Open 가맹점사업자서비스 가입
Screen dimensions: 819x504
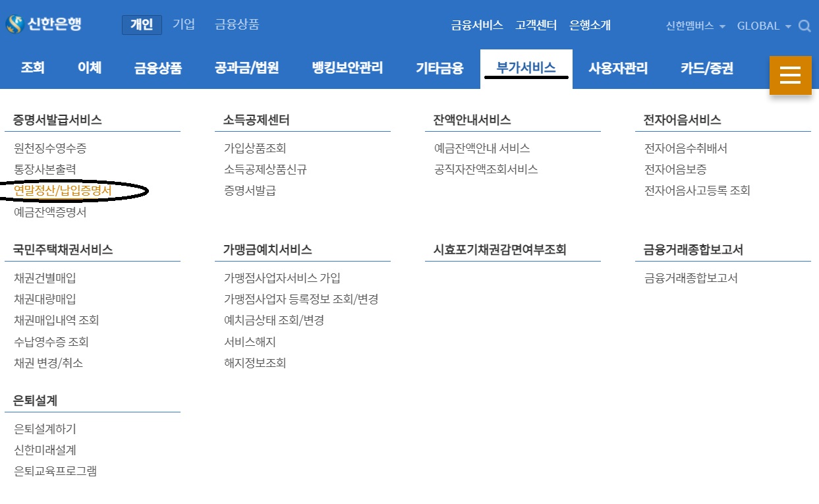283,278
